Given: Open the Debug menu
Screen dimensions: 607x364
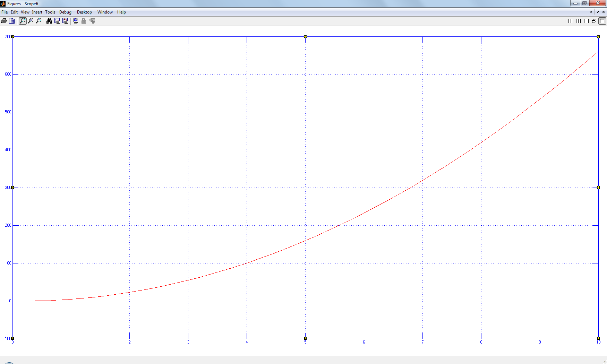Looking at the screenshot, I should click(x=65, y=12).
